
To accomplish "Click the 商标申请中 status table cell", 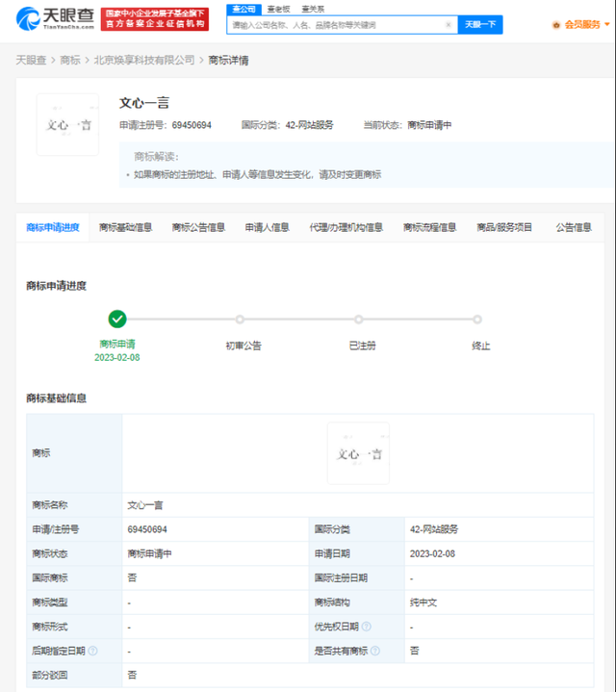I will tap(149, 553).
